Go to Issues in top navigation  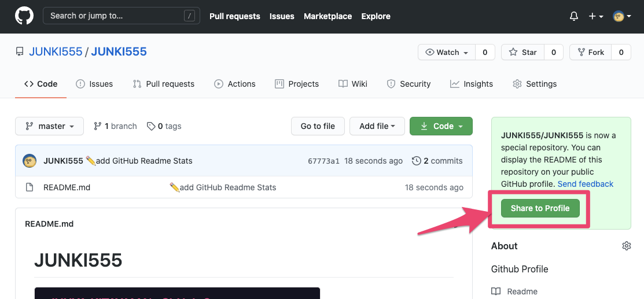click(282, 16)
